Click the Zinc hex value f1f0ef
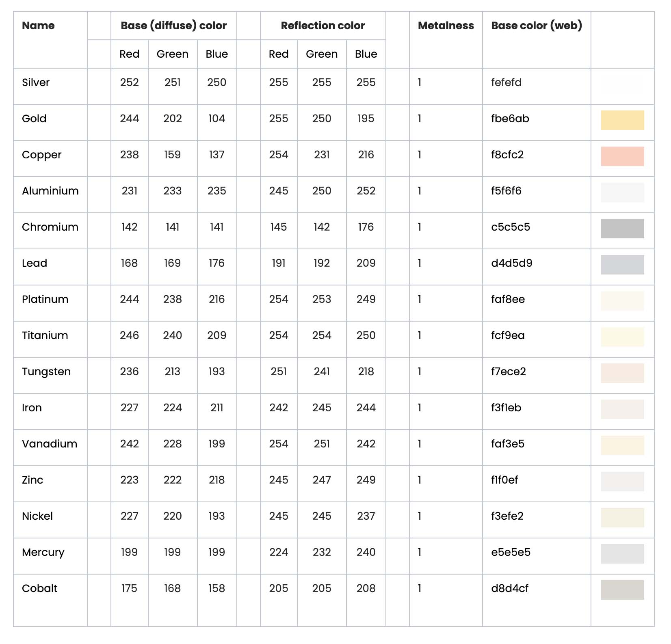 (x=504, y=480)
